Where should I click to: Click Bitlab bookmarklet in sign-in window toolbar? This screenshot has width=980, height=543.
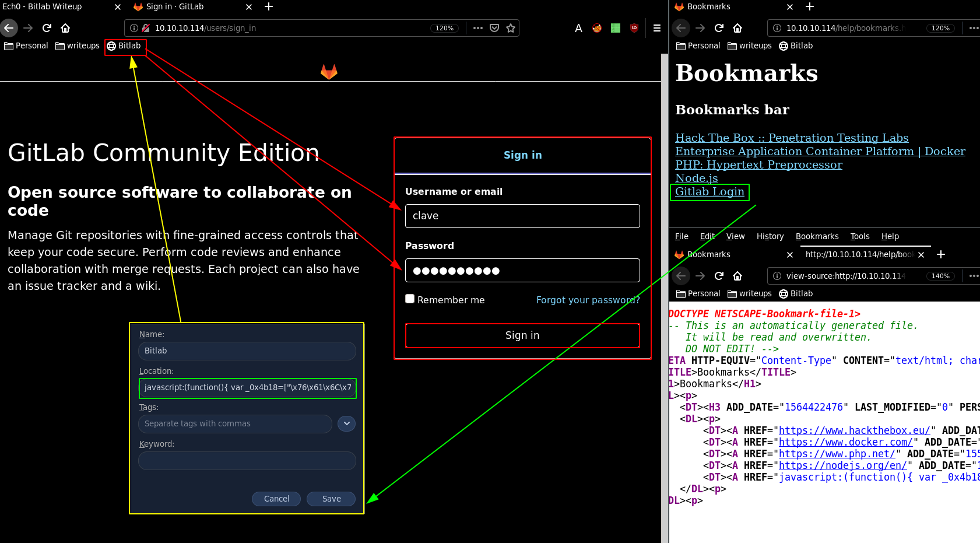124,45
